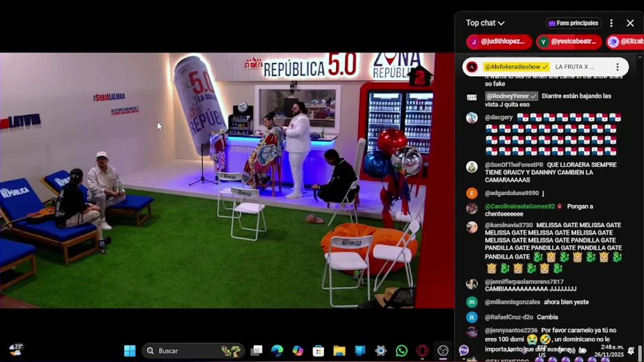Open WhatsApp from the taskbar
The image size is (644, 362).
(401, 351)
